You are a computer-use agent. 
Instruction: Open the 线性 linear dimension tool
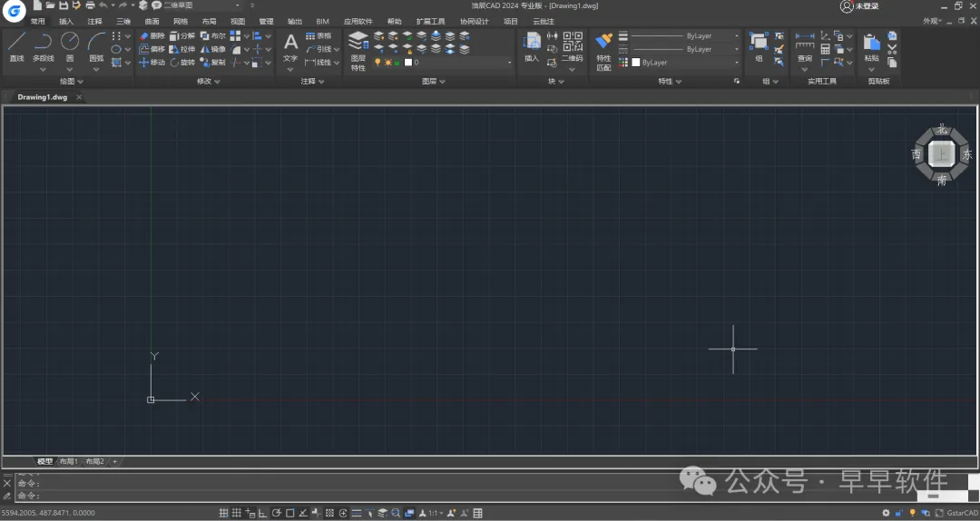[x=318, y=63]
